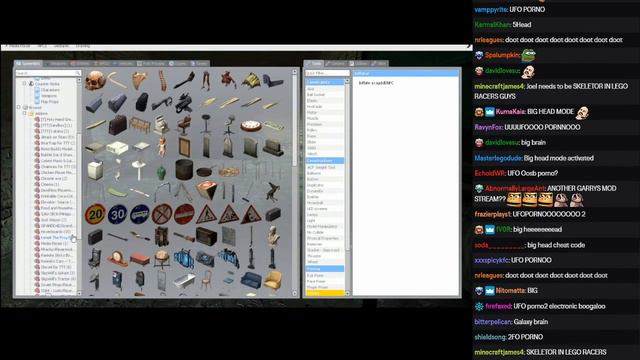Screen dimensions: 640x360
Task: Spawn the white bathtub prop
Action: 184,281
